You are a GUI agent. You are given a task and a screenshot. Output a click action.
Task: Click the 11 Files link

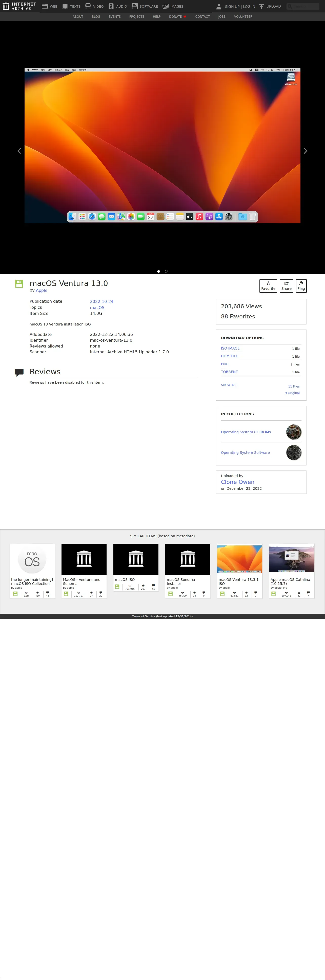[x=294, y=386]
